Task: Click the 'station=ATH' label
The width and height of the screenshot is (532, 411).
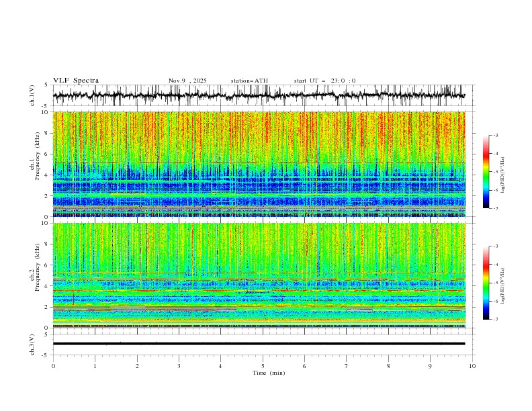Action: pyautogui.click(x=249, y=81)
